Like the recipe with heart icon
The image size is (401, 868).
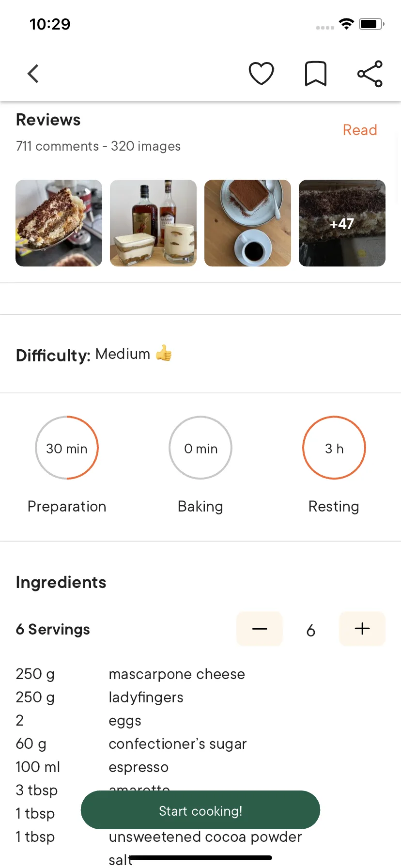(262, 74)
